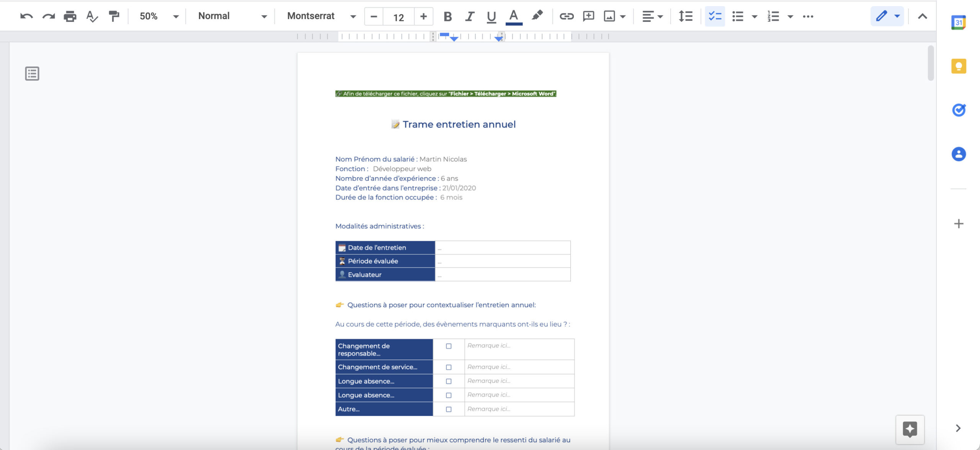Viewport: 980px width, 450px height.
Task: Apply a bulleted list
Action: (x=738, y=16)
